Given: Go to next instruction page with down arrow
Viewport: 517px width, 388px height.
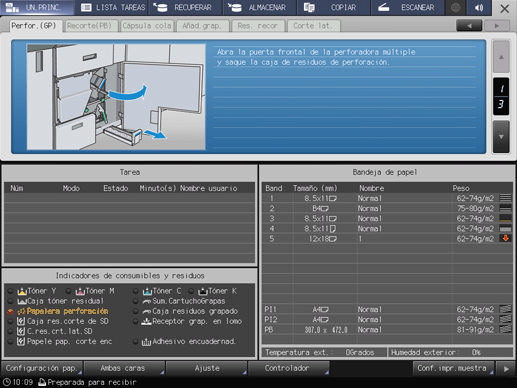Looking at the screenshot, I should [501, 137].
